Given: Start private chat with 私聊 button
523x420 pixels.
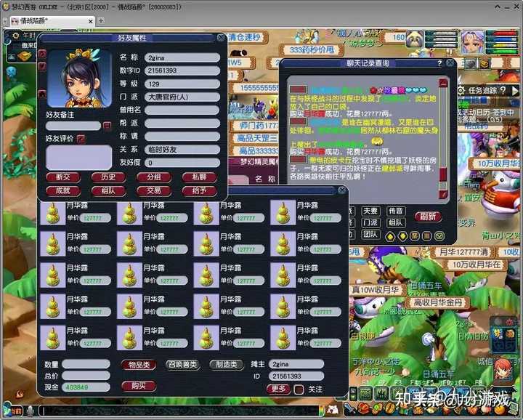Looking at the screenshot, I should pyautogui.click(x=199, y=177).
